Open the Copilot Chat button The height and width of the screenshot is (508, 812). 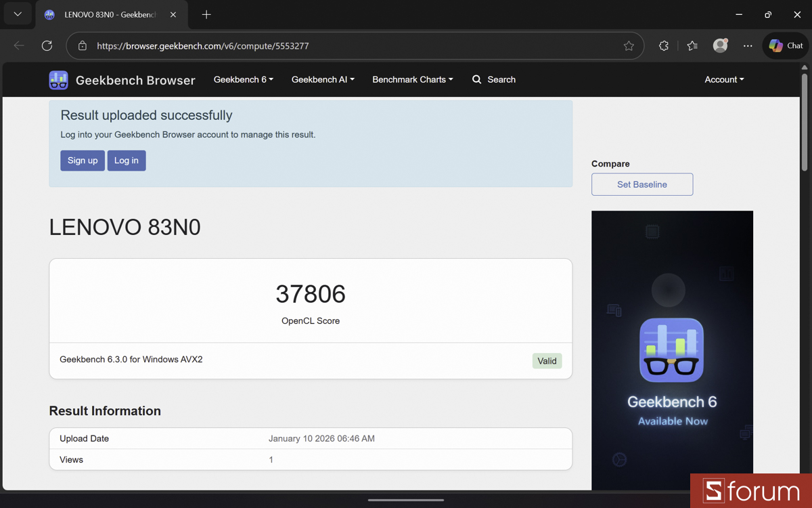786,46
